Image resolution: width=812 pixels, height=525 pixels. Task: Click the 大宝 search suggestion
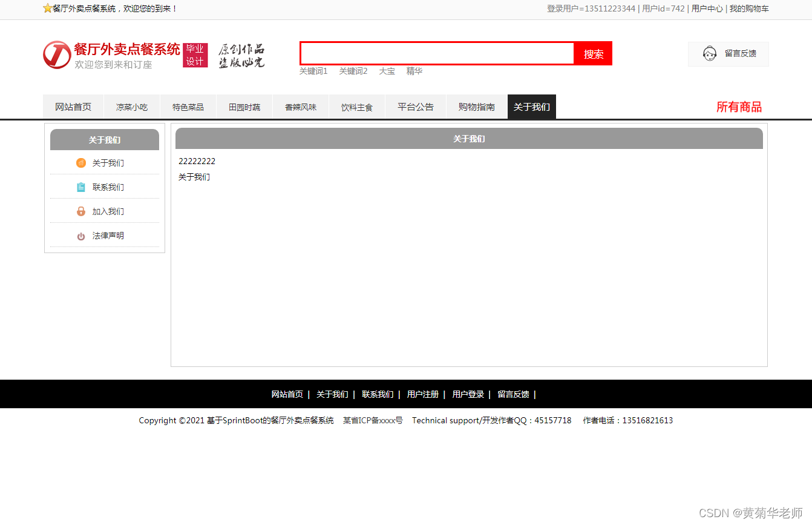pos(387,71)
